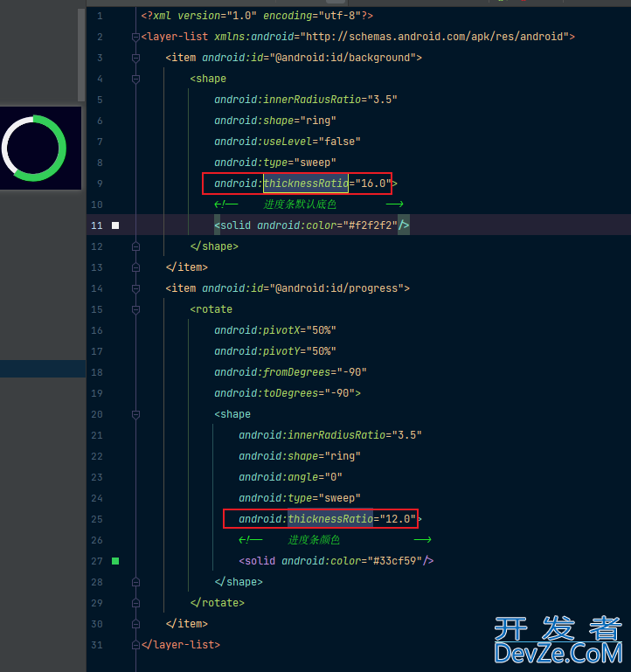Click the <shape tag on line 4
The image size is (631, 672).
click(x=208, y=79)
